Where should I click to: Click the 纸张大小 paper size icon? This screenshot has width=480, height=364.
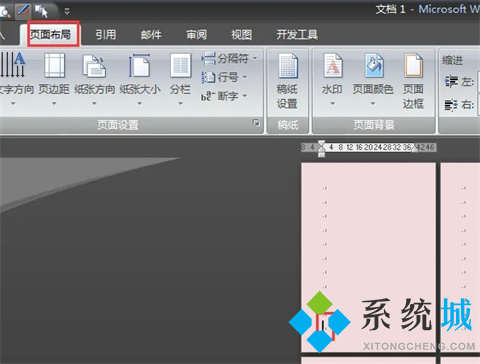pos(140,65)
